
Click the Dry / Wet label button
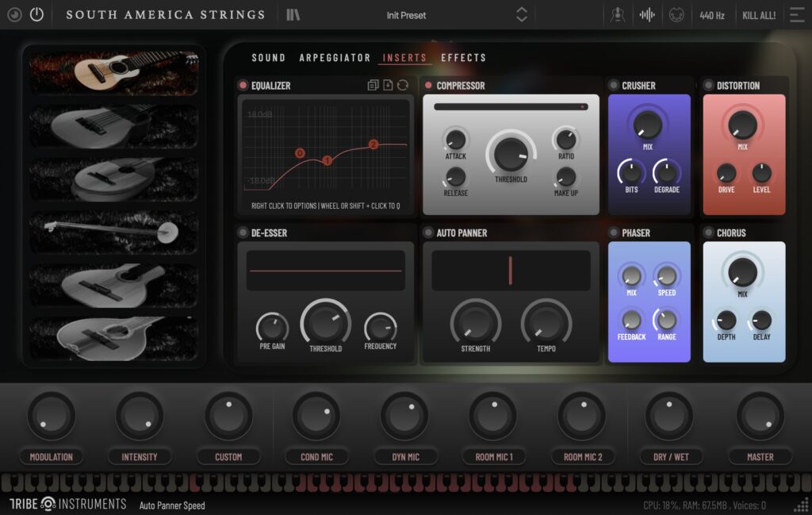(671, 457)
